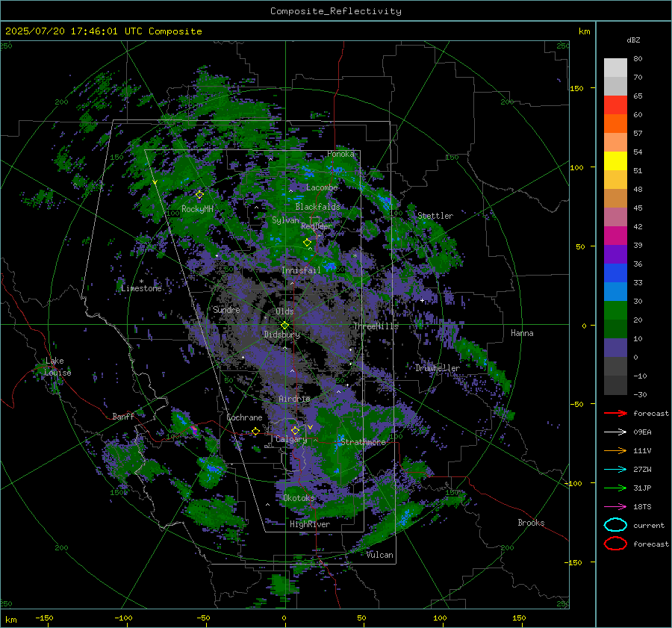This screenshot has width=672, height=628.
Task: Click the Hanna city label
Action: click(522, 333)
